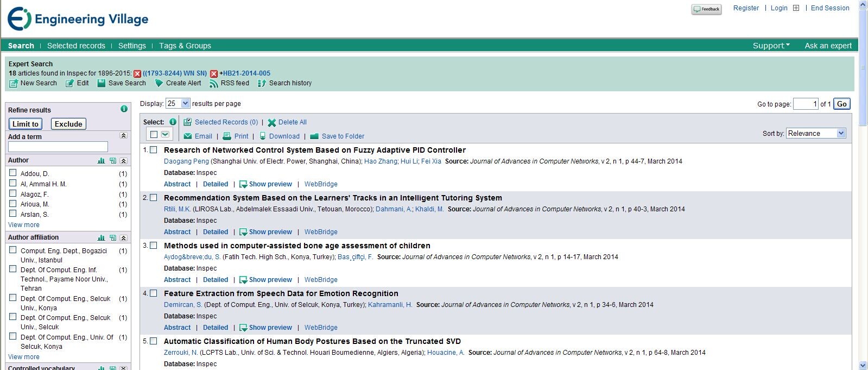The image size is (868, 370).
Task: Tick the select-all results checkbox
Action: (154, 135)
